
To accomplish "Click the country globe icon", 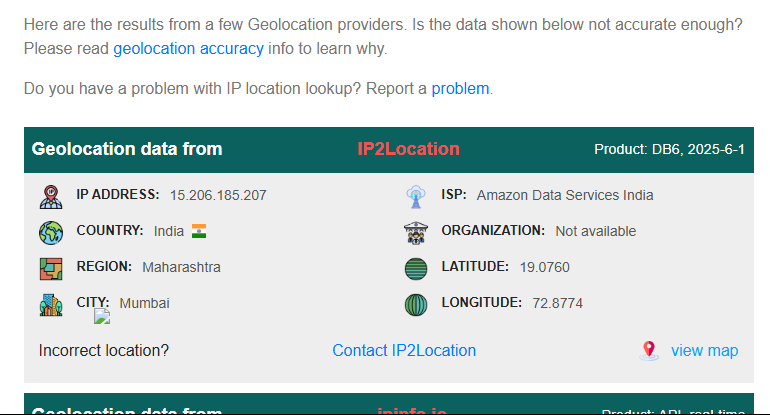I will pos(51,233).
